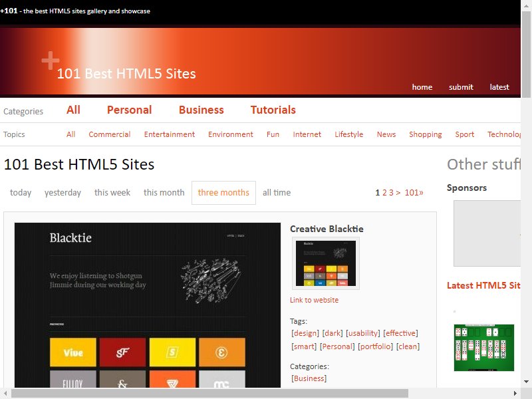Click the horizontal scrollbar right arrow
Image resolution: width=532 pixels, height=399 pixels.
pyautogui.click(x=515, y=393)
